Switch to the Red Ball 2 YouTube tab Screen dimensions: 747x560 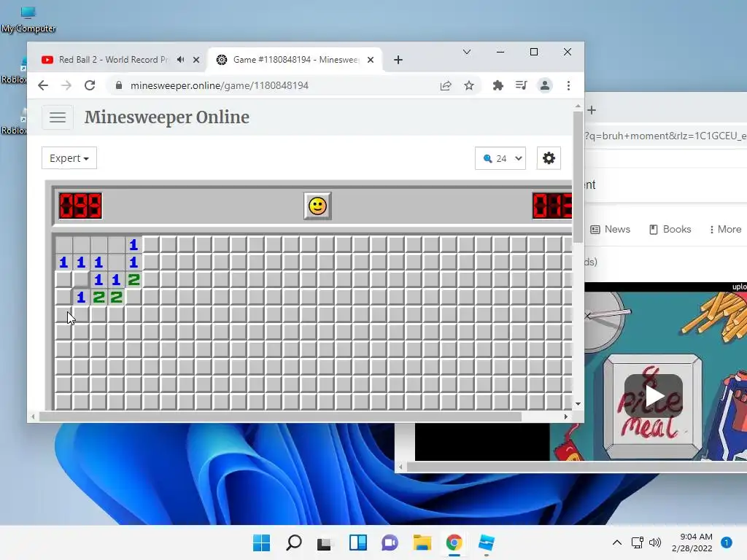click(113, 60)
